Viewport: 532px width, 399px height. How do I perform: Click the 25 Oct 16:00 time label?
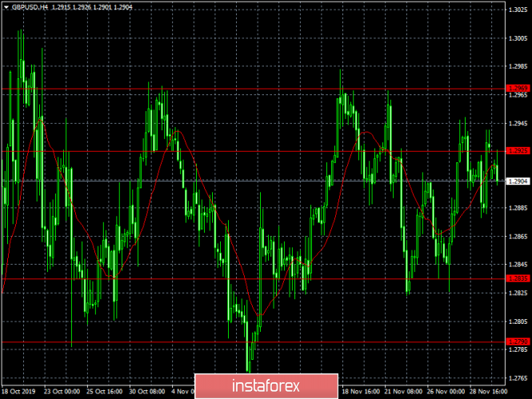pyautogui.click(x=106, y=393)
